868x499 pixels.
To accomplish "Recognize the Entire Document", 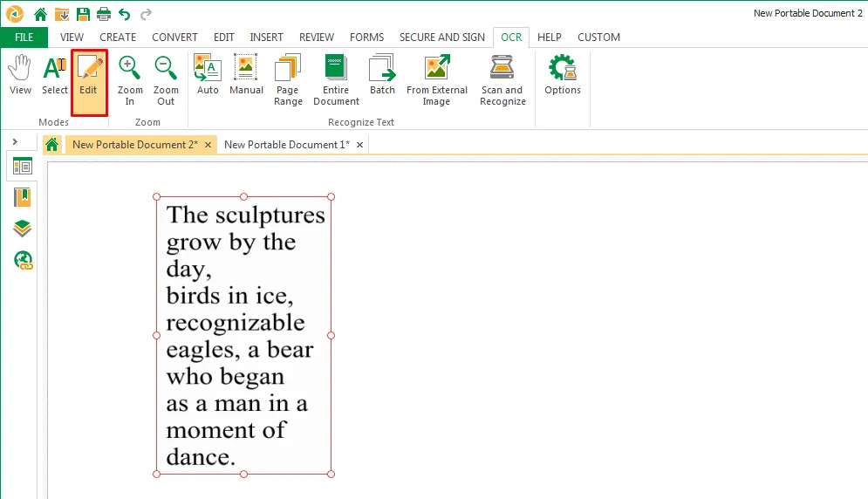I will point(336,80).
